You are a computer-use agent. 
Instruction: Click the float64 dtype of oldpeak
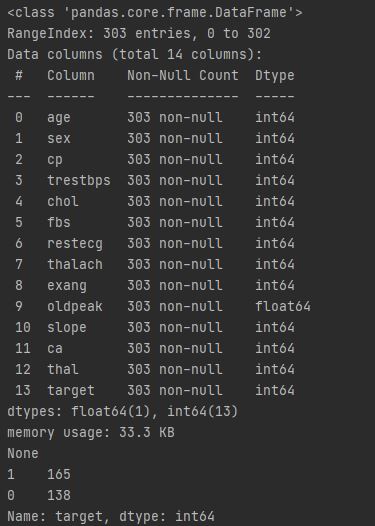point(283,306)
